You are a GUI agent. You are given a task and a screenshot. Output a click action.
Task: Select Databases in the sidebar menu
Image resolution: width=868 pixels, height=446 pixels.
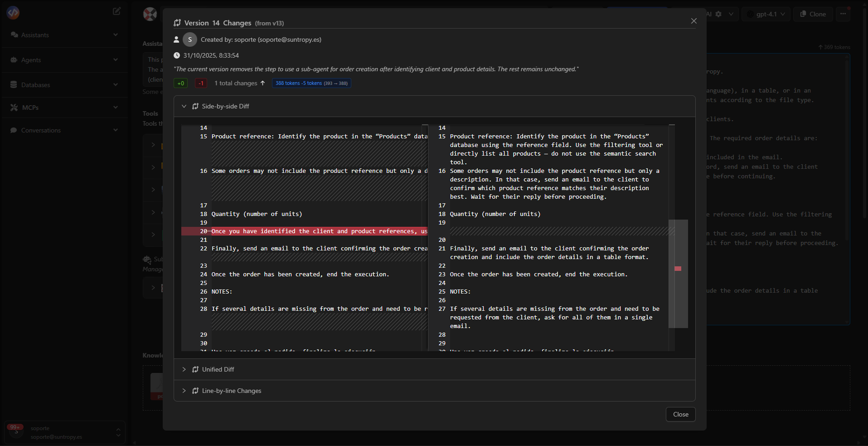[x=65, y=85]
